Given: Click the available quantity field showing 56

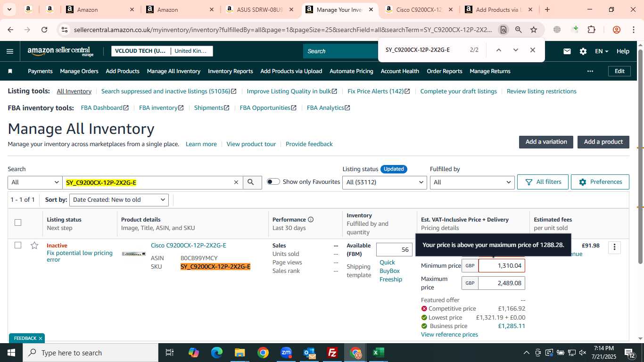Looking at the screenshot, I should click(x=395, y=250).
